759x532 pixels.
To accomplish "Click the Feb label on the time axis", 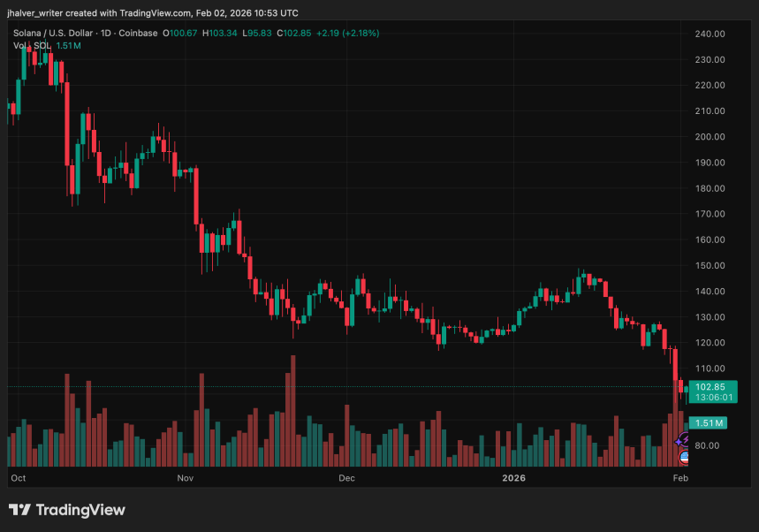I will pyautogui.click(x=679, y=477).
